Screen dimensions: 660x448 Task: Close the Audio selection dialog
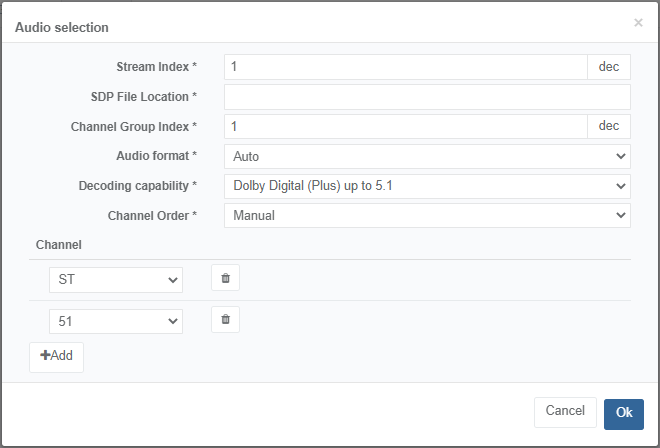coord(638,22)
